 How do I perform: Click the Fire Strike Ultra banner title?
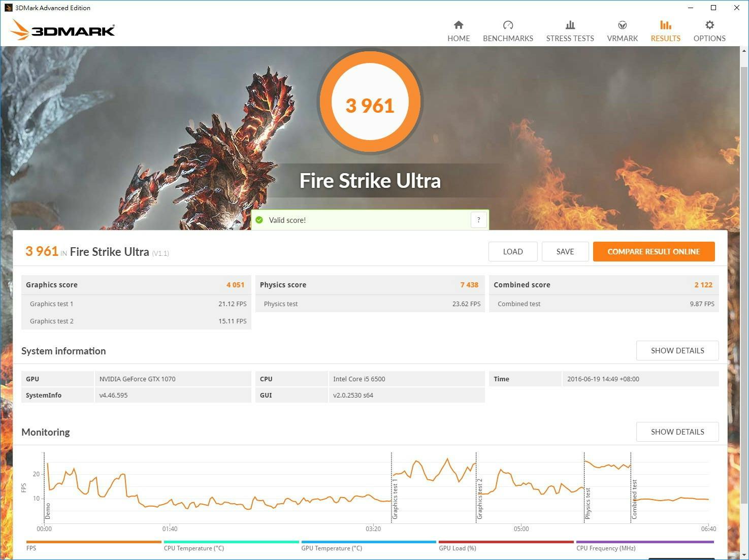point(370,181)
